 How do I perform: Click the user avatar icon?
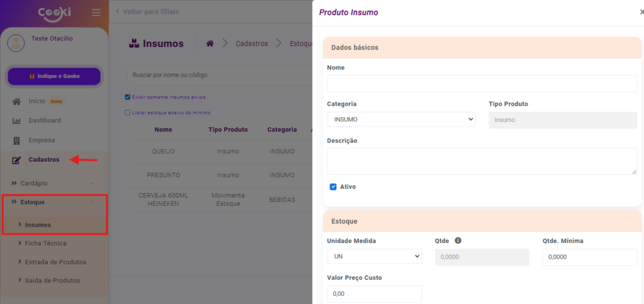coord(16,43)
